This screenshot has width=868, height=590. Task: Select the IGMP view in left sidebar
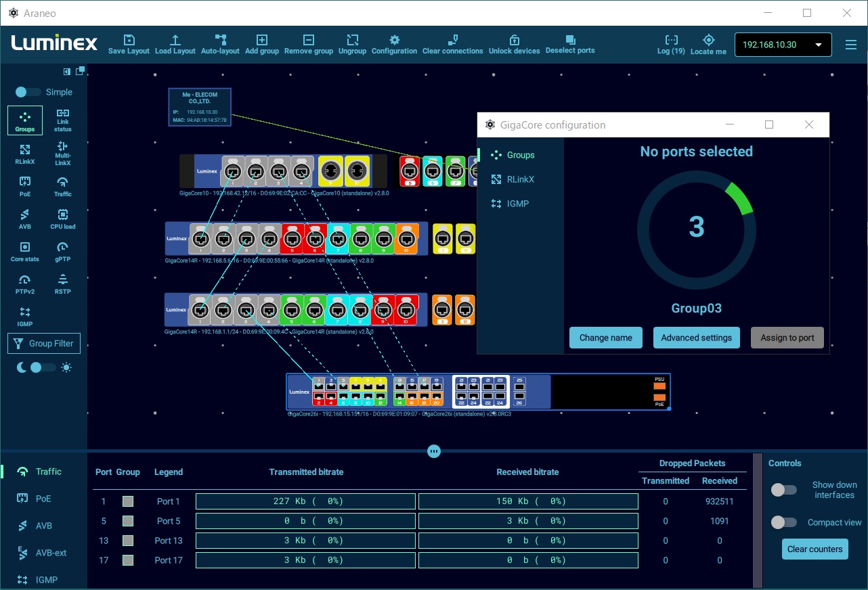(x=25, y=315)
